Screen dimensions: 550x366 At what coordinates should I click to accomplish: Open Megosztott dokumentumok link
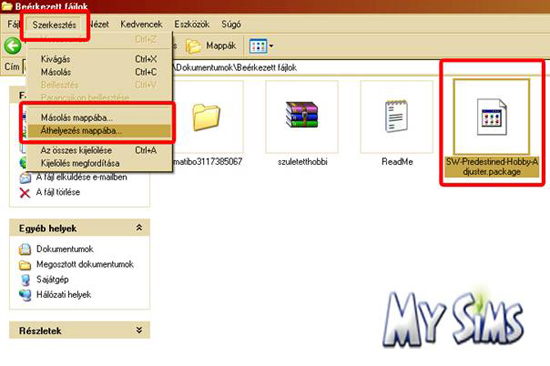pyautogui.click(x=85, y=264)
